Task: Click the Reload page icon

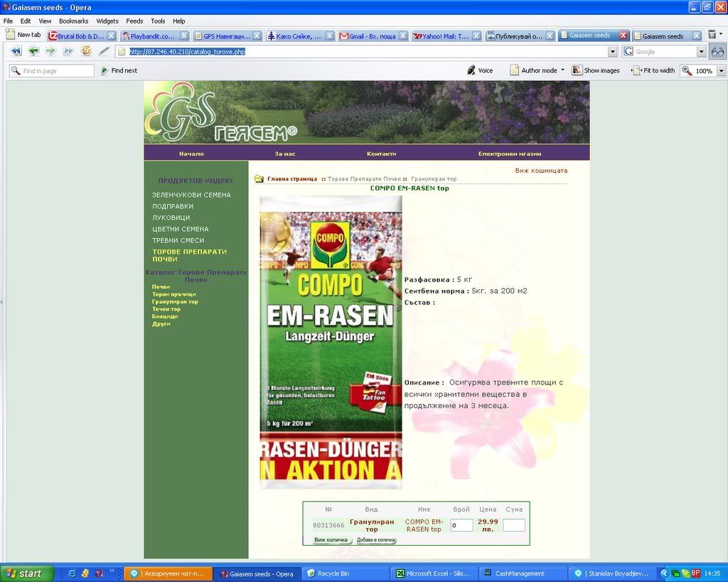Action: pyautogui.click(x=86, y=51)
